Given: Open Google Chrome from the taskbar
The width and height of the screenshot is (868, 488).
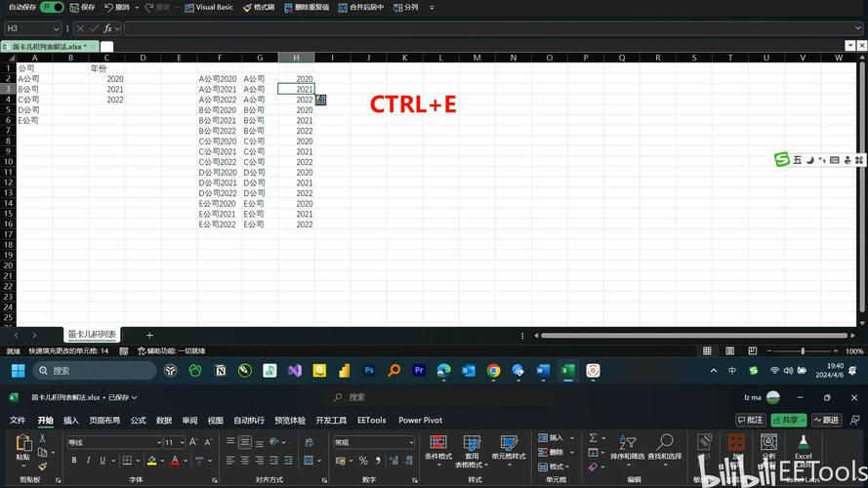Looking at the screenshot, I should pos(493,371).
